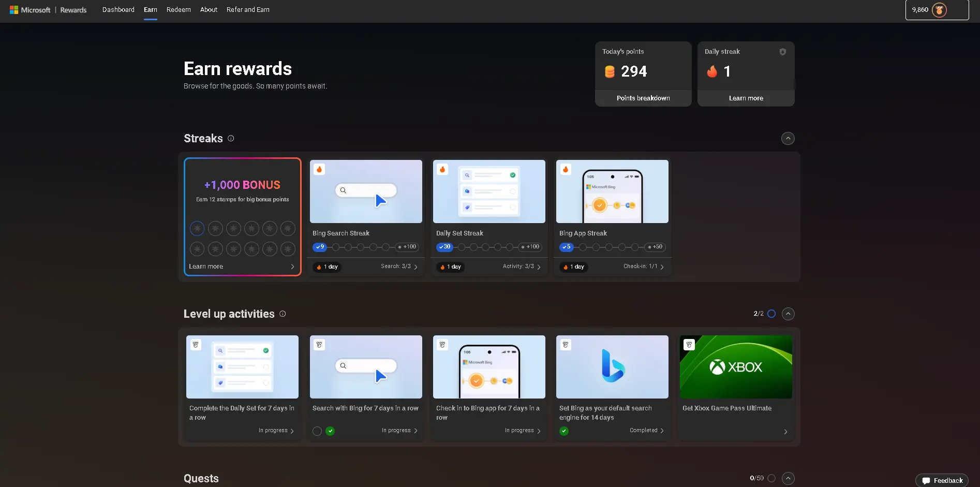Collapse the Streaks section
Image resolution: width=980 pixels, height=487 pixels.
788,138
